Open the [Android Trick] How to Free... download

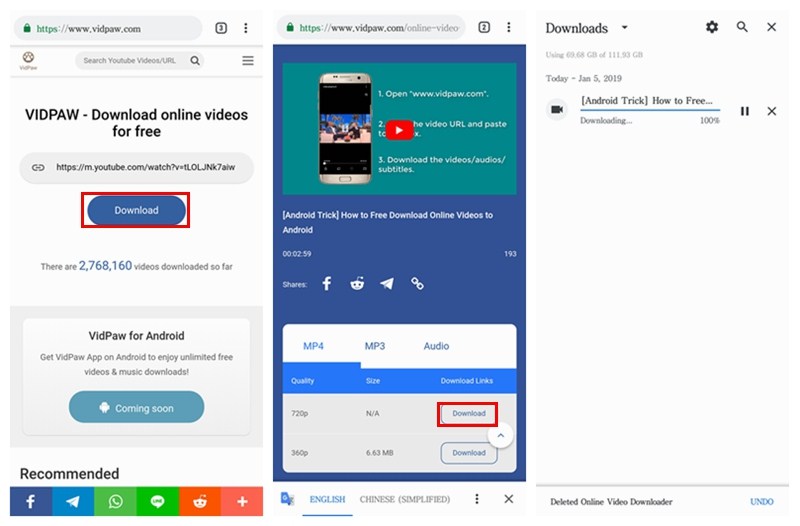tap(646, 101)
